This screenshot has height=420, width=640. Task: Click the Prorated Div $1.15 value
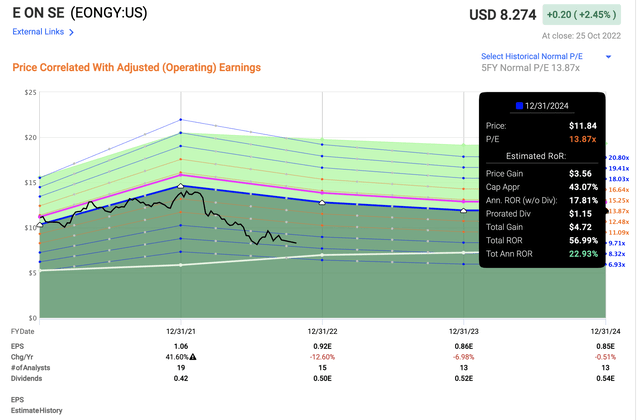(580, 214)
